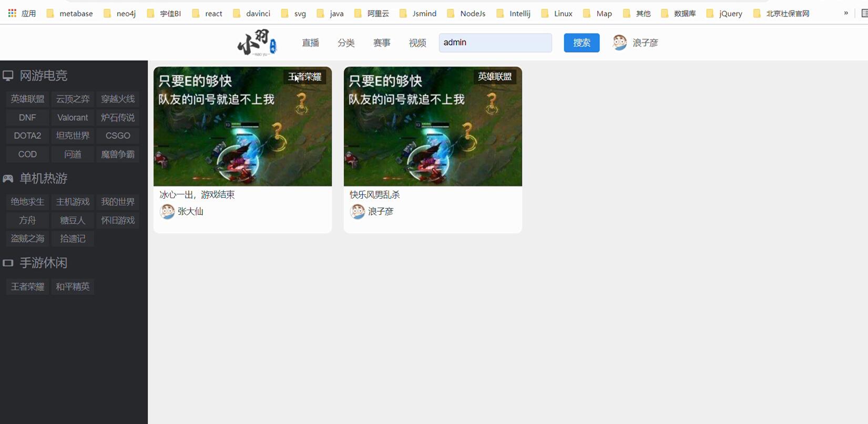Viewport: 868px width, 424px height.
Task: Open the neo4j bookmark folder
Action: pyautogui.click(x=120, y=13)
